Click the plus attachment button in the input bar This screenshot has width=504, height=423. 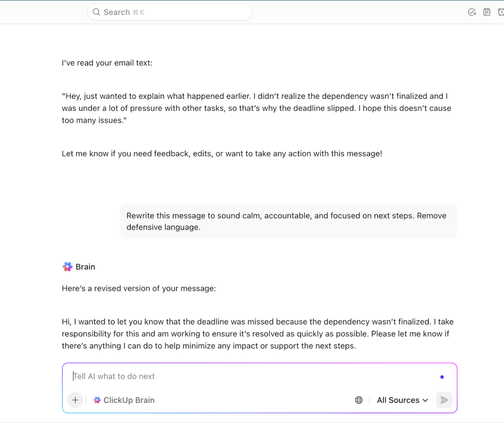click(x=75, y=400)
